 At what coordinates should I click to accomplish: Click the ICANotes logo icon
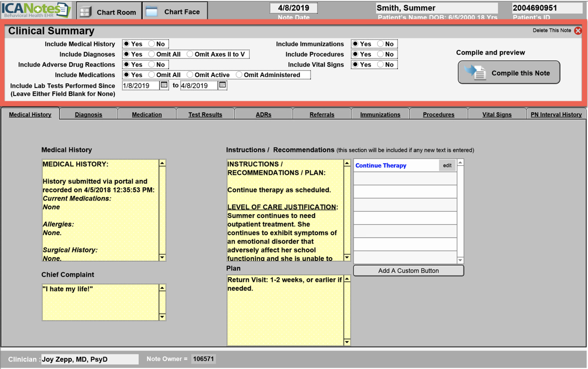[36, 9]
